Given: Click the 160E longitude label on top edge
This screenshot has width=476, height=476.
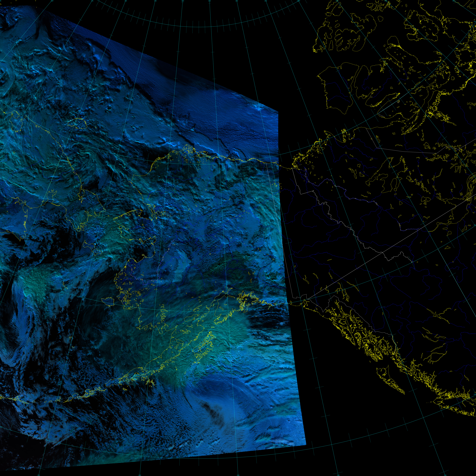Looking at the screenshot, I should coord(52,1).
